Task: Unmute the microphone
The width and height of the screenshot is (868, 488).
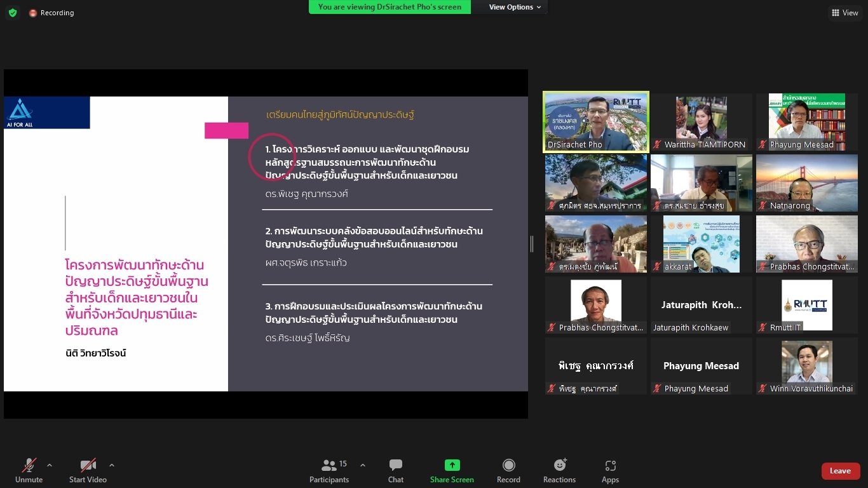Action: point(29,471)
